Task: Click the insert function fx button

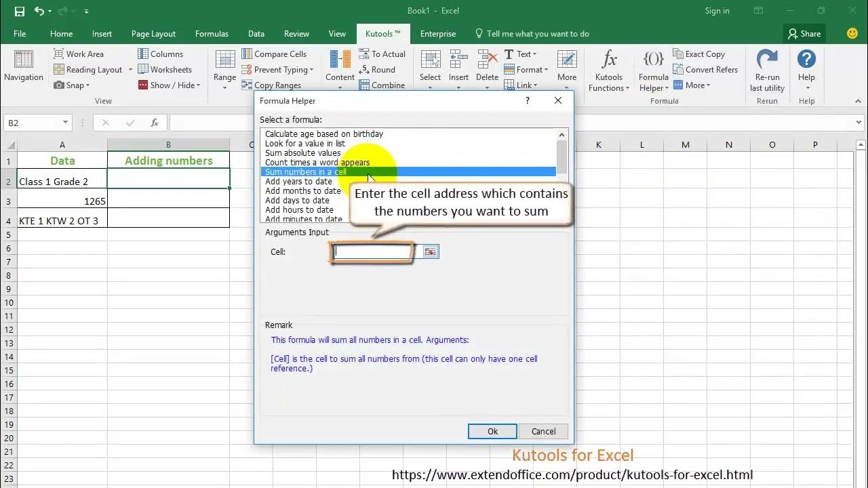Action: tap(155, 123)
